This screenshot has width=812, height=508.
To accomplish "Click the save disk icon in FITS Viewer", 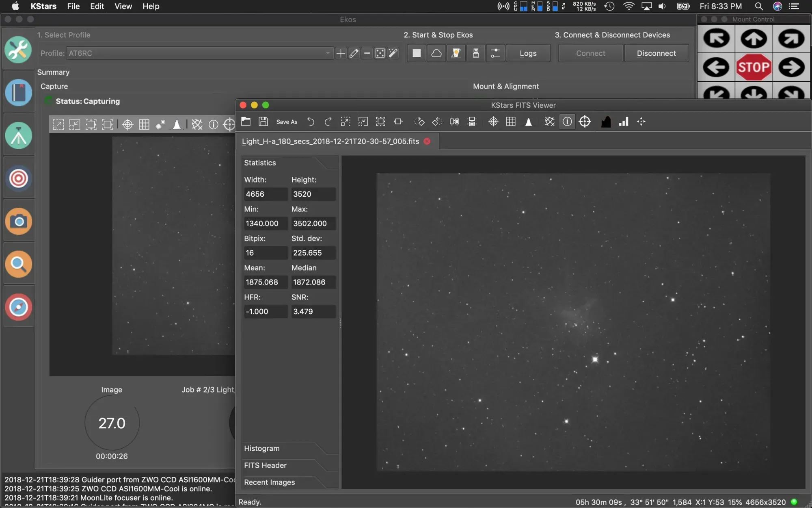I will click(x=263, y=122).
